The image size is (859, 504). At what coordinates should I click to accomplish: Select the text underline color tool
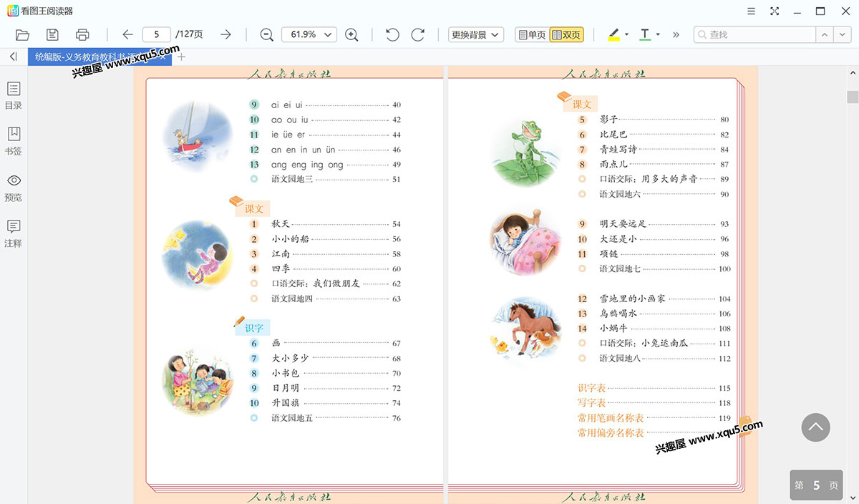coord(645,34)
